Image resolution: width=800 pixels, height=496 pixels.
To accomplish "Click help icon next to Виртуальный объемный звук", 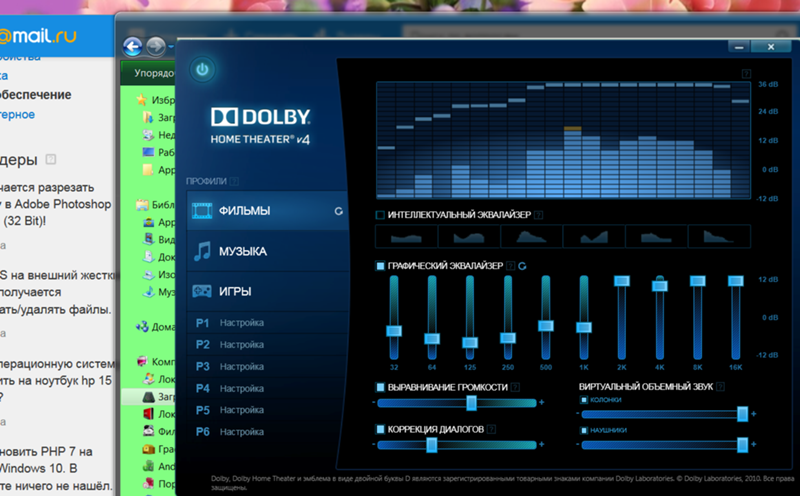I will pos(721,386).
